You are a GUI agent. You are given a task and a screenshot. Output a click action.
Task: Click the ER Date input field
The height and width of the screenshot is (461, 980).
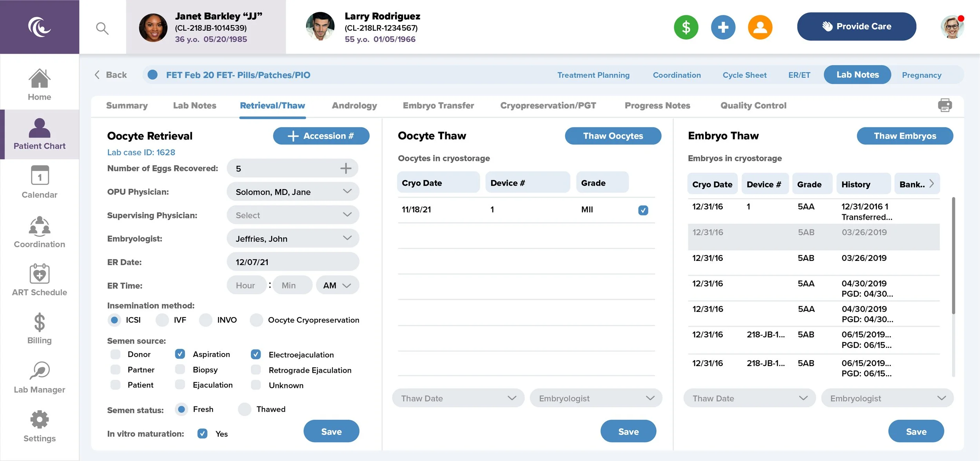(x=292, y=262)
